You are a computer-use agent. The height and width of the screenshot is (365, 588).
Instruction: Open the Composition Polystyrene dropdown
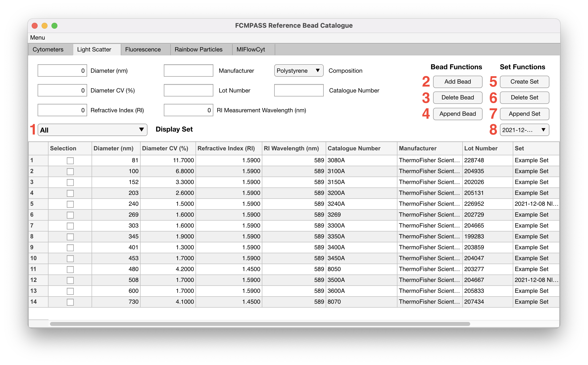pyautogui.click(x=298, y=71)
